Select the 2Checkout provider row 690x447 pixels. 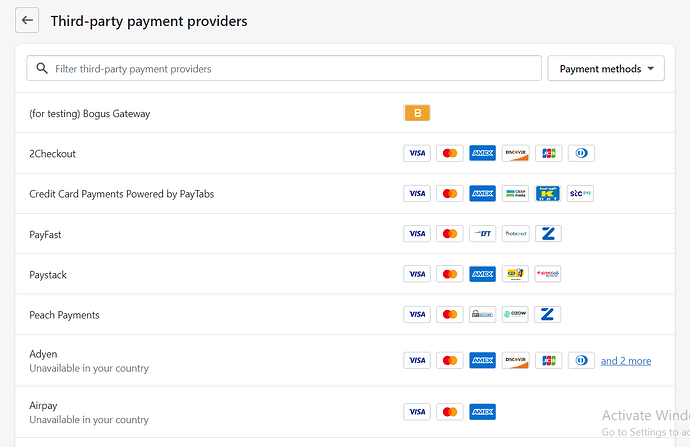(x=53, y=154)
